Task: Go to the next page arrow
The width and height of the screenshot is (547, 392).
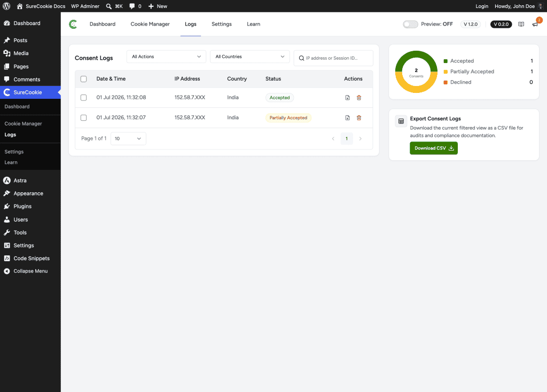Action: point(361,139)
